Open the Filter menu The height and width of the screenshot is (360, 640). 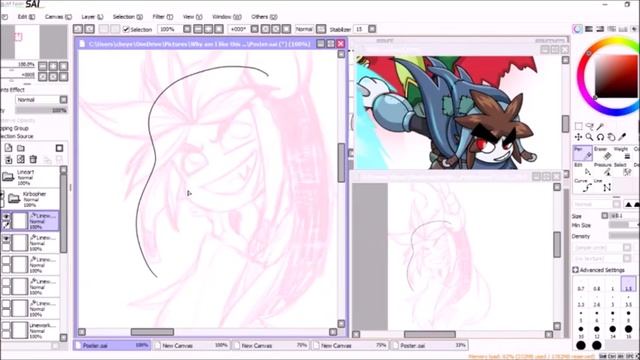coord(162,17)
